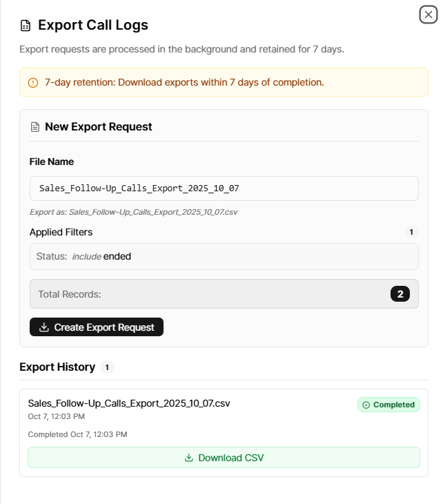Viewport: 443px width, 504px height.
Task: Click the checkmark icon in Completed badge
Action: pos(366,405)
